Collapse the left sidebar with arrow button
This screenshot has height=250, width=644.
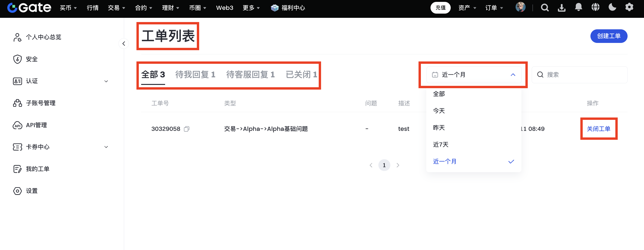tap(124, 44)
